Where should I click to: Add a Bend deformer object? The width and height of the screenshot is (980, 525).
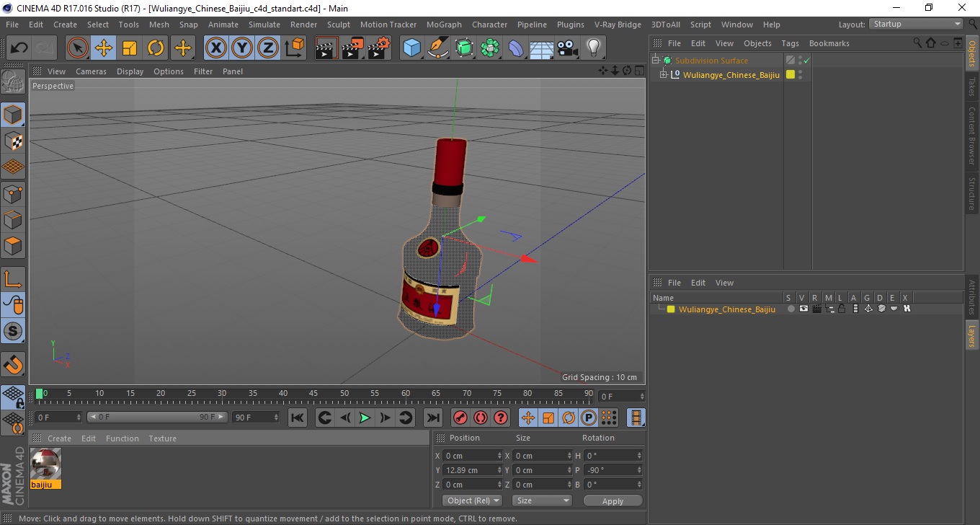(516, 48)
